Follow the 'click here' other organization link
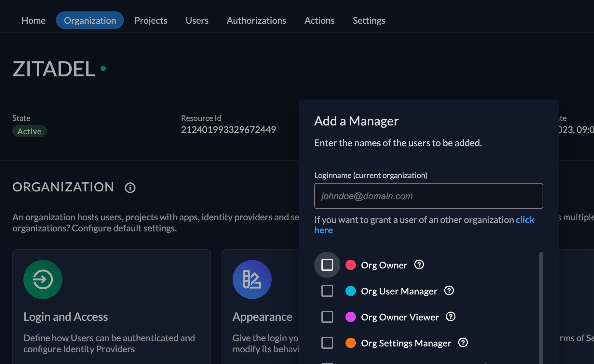594x364 pixels. pyautogui.click(x=525, y=220)
